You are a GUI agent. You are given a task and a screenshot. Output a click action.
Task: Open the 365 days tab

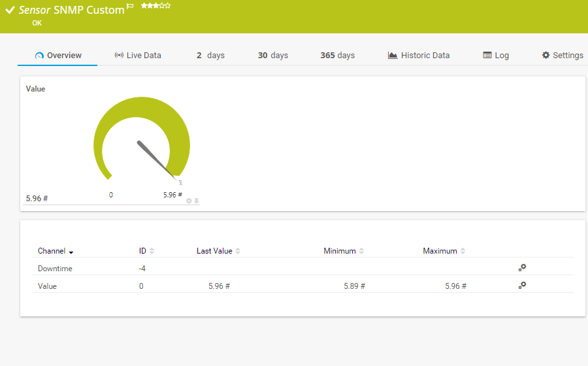coord(337,56)
